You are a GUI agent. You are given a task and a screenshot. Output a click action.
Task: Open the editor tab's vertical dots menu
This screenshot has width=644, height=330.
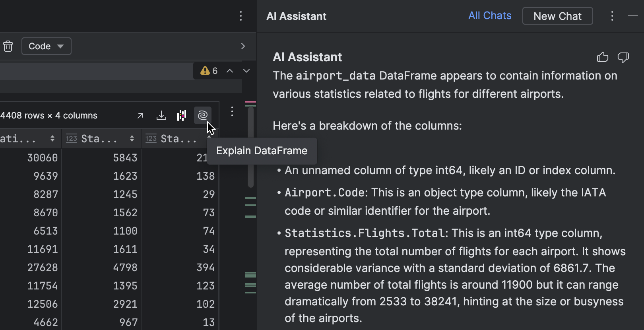coord(241,16)
